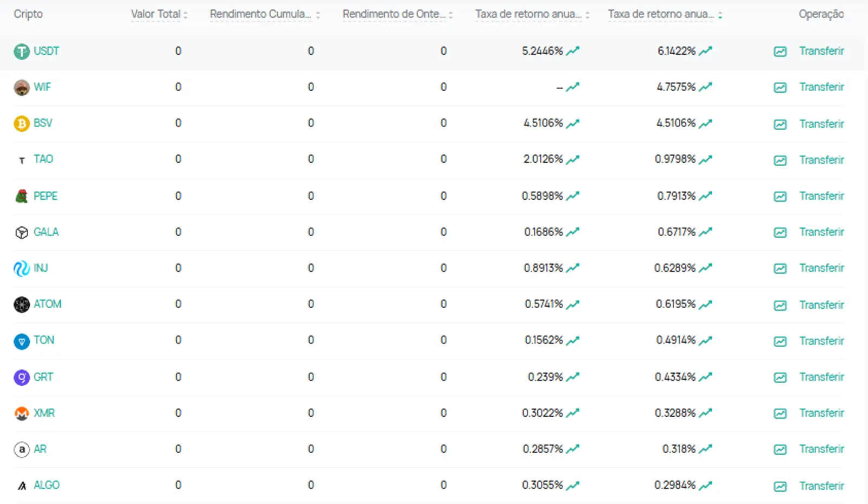This screenshot has width=868, height=504.
Task: Open chart icon in TON row
Action: [x=780, y=341]
